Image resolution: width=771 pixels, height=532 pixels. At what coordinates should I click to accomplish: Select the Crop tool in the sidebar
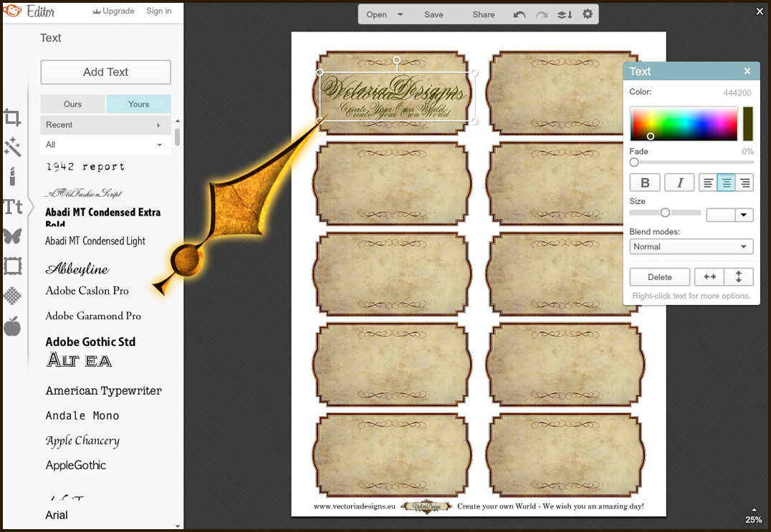[x=12, y=118]
